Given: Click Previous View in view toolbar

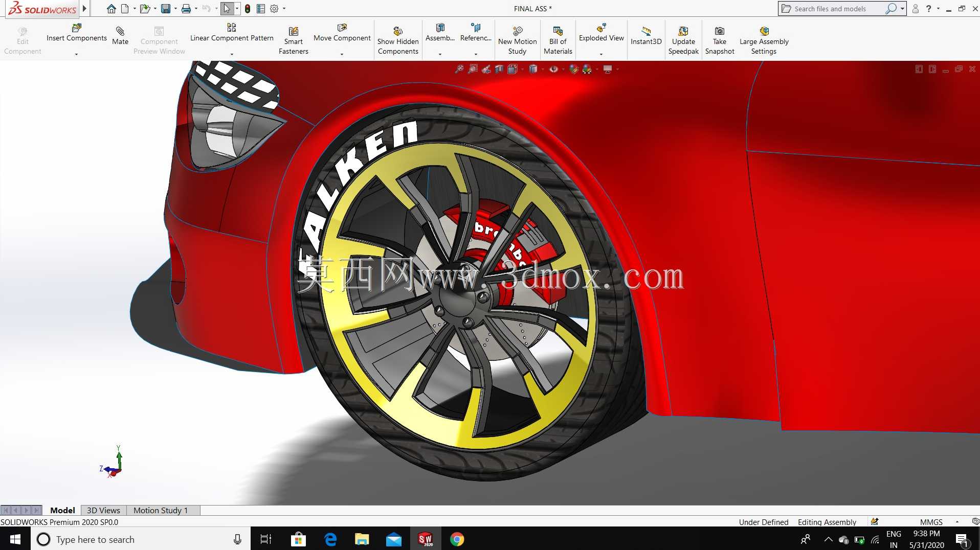Looking at the screenshot, I should coord(486,69).
